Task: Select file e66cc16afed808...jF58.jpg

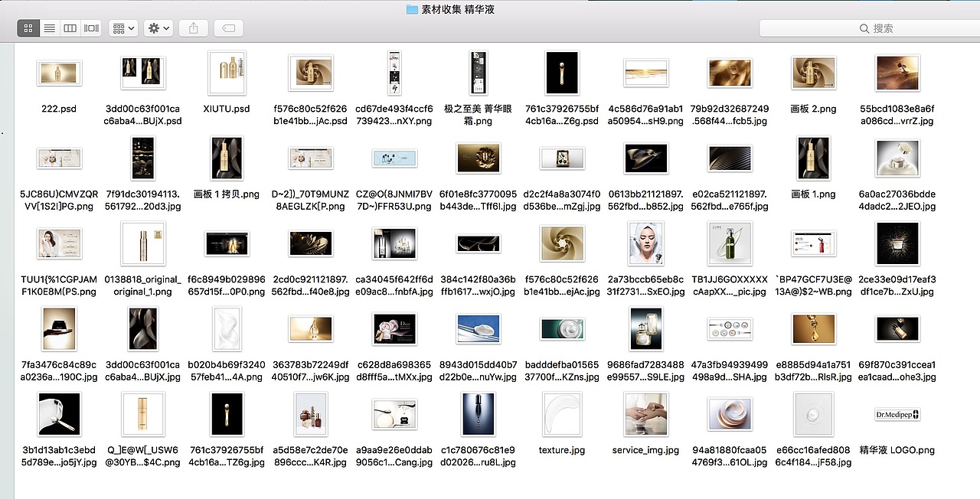Action: click(x=813, y=414)
